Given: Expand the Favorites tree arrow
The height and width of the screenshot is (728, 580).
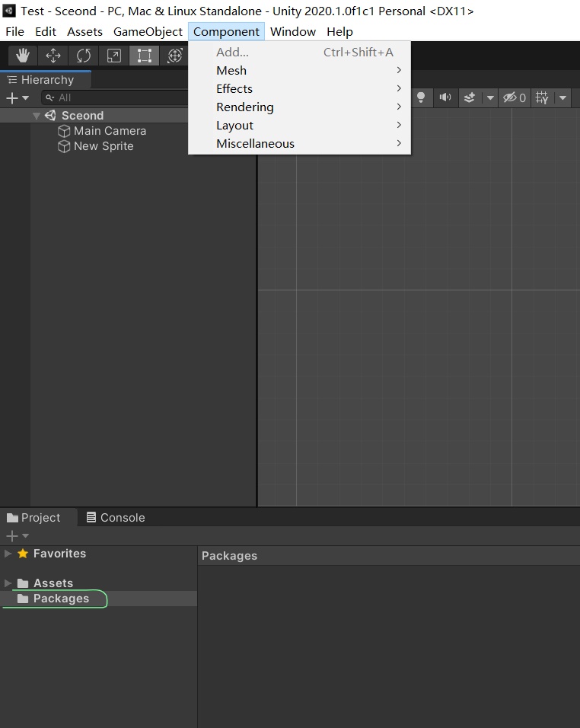Looking at the screenshot, I should point(8,554).
